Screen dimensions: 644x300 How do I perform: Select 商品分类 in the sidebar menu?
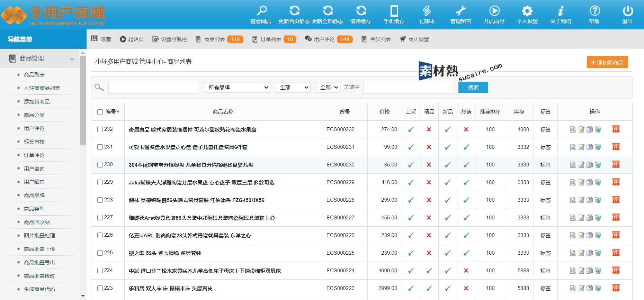click(34, 115)
